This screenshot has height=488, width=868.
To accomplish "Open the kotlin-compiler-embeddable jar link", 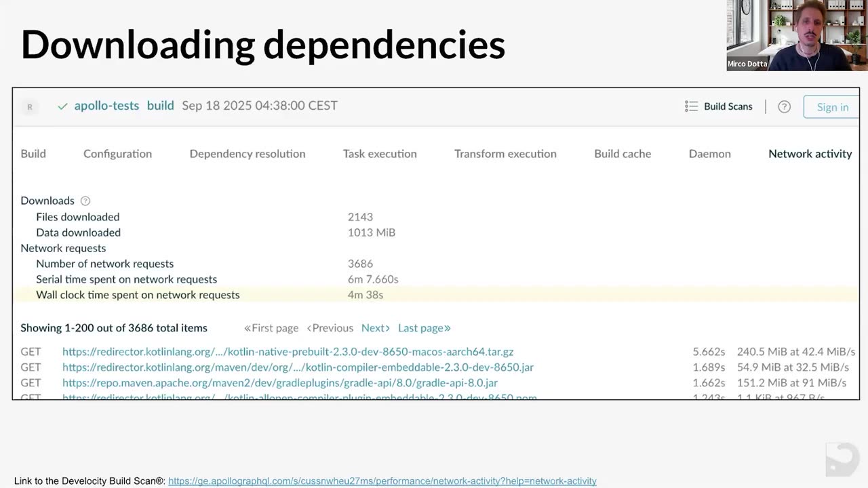I will (x=298, y=367).
